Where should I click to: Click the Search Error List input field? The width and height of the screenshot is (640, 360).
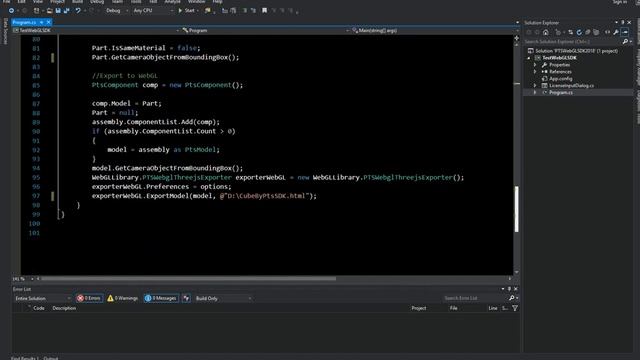[x=475, y=298]
